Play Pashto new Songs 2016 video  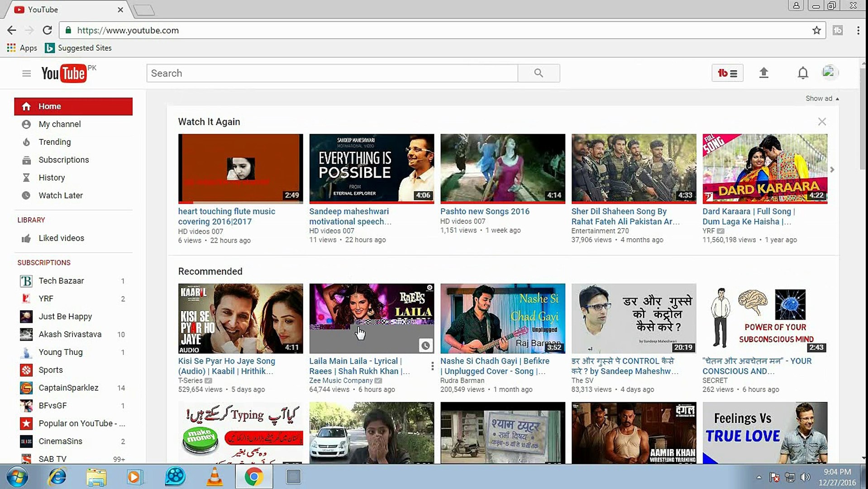click(x=502, y=168)
